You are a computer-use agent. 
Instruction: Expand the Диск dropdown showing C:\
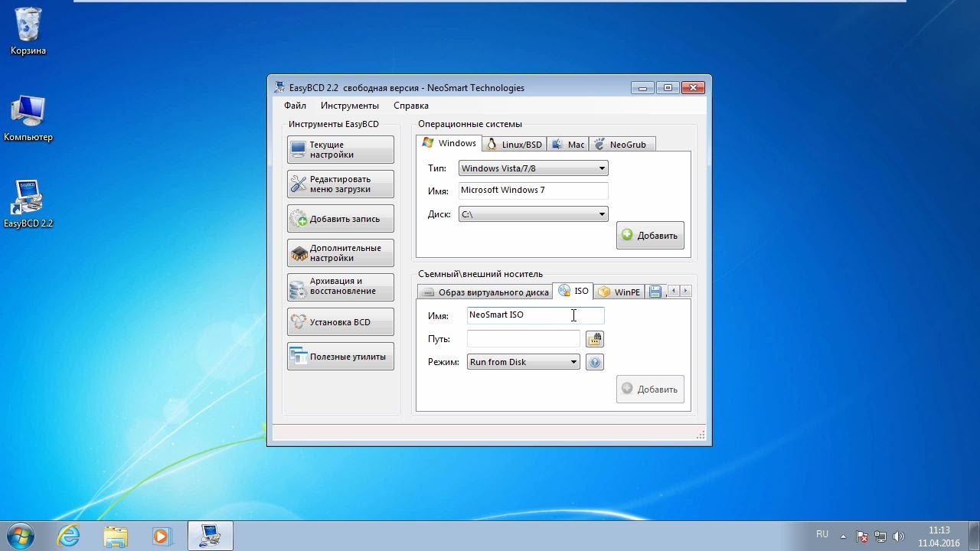click(534, 214)
